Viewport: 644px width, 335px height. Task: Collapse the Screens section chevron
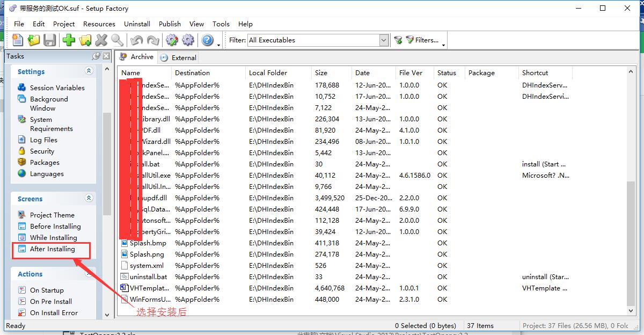(89, 198)
